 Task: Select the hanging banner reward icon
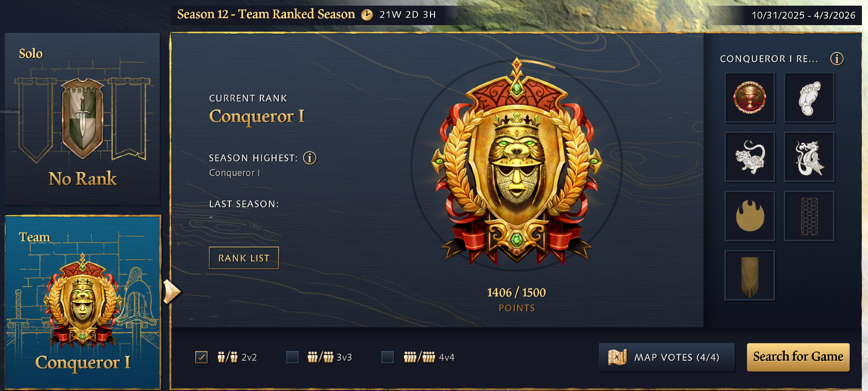(750, 276)
